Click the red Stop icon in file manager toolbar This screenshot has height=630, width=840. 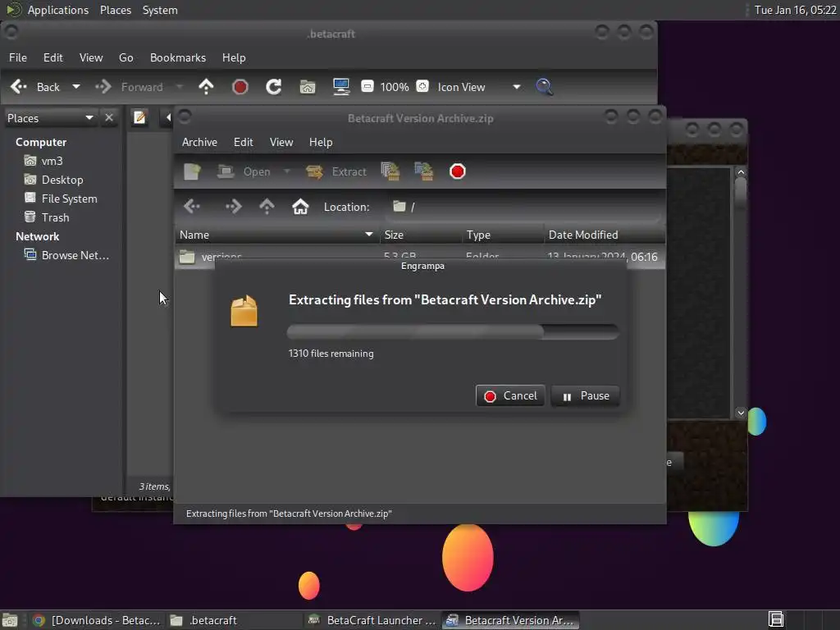240,87
